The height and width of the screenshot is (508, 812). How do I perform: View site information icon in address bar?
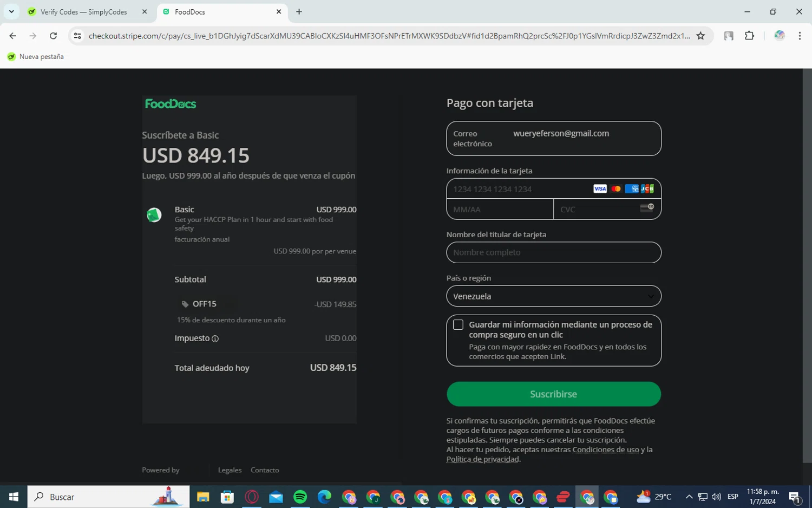(77, 36)
